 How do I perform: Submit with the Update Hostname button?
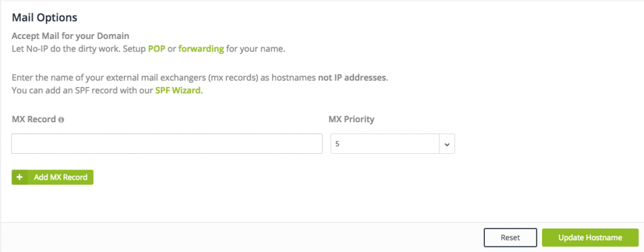tap(590, 238)
